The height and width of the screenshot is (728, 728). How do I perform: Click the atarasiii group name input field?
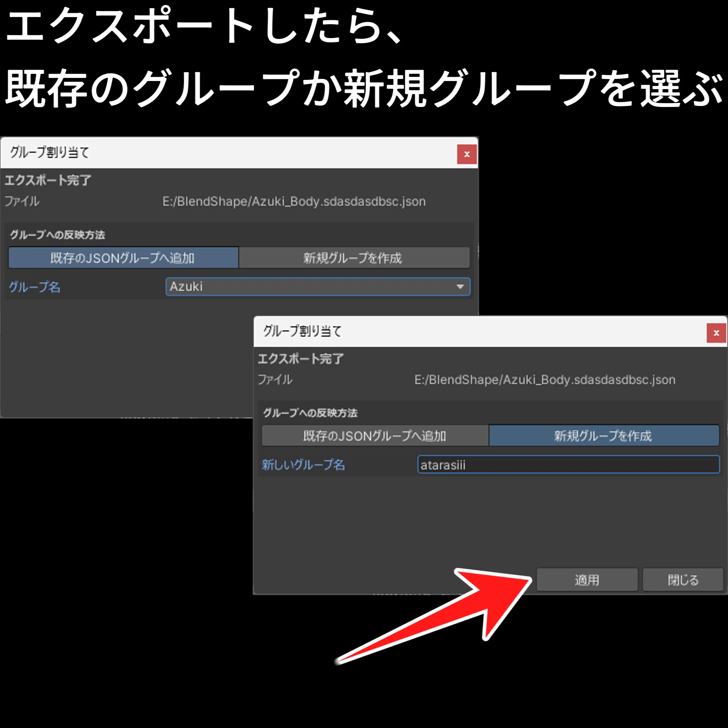pyautogui.click(x=569, y=465)
